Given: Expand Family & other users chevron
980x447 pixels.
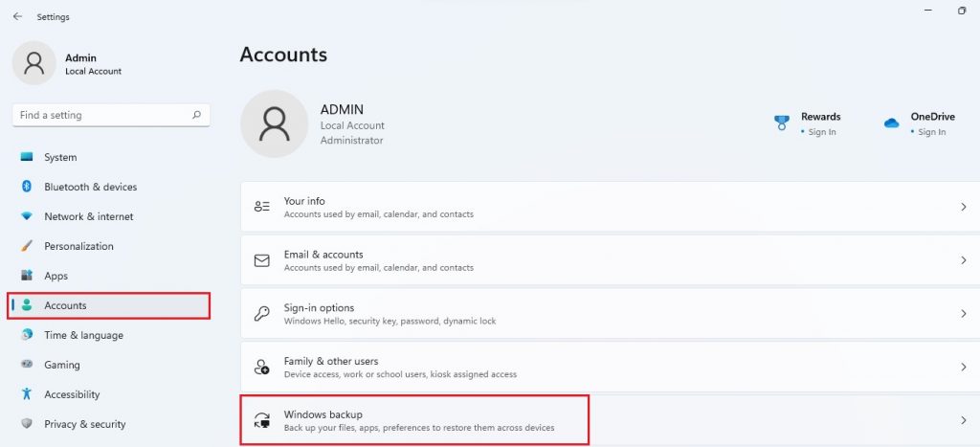Looking at the screenshot, I should (x=963, y=367).
